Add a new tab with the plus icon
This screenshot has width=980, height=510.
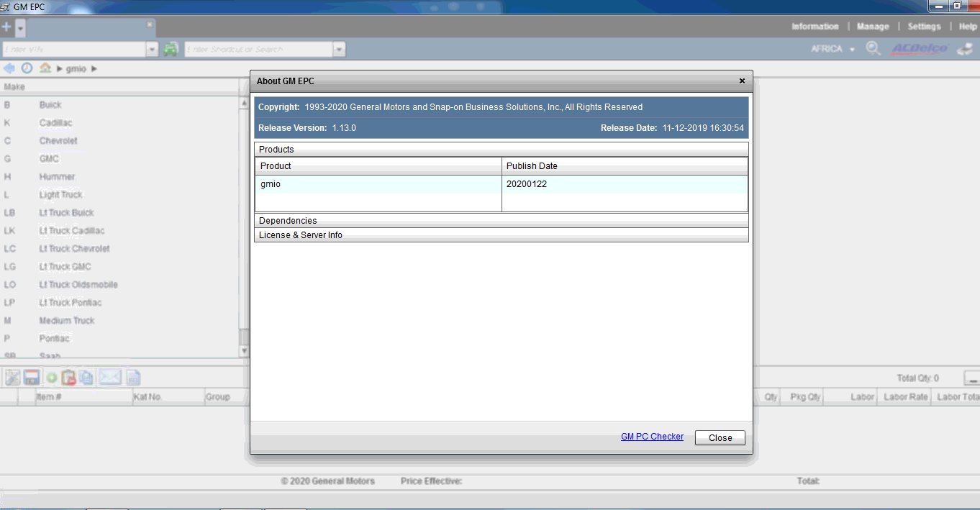[x=6, y=27]
